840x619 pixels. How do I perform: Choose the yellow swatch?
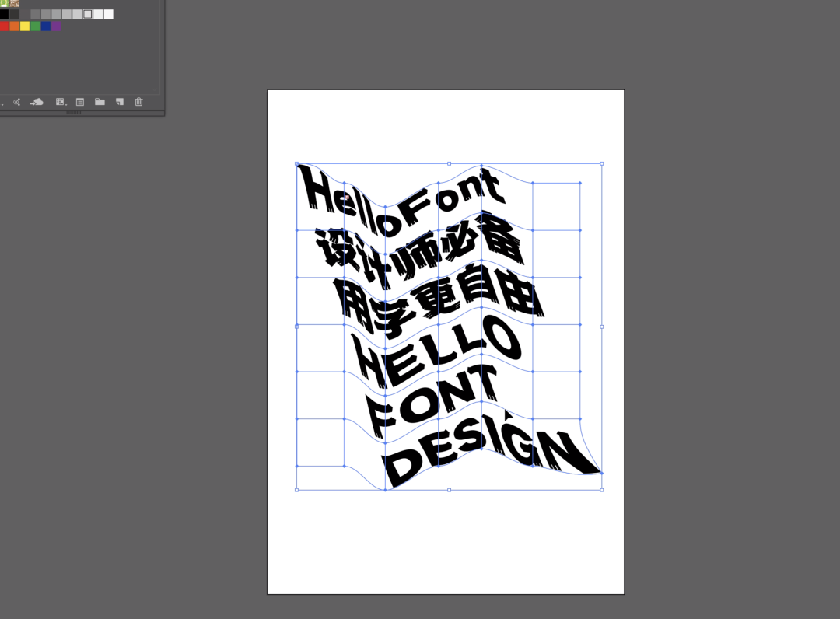(25, 26)
